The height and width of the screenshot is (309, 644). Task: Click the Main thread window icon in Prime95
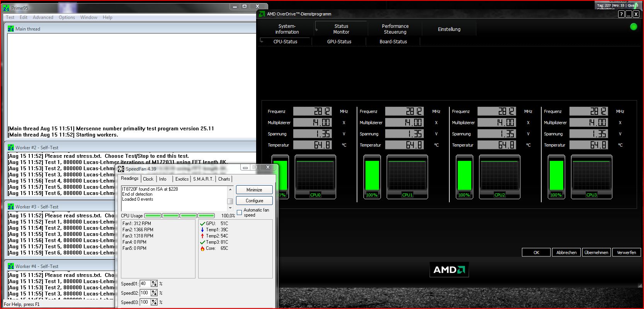click(11, 29)
